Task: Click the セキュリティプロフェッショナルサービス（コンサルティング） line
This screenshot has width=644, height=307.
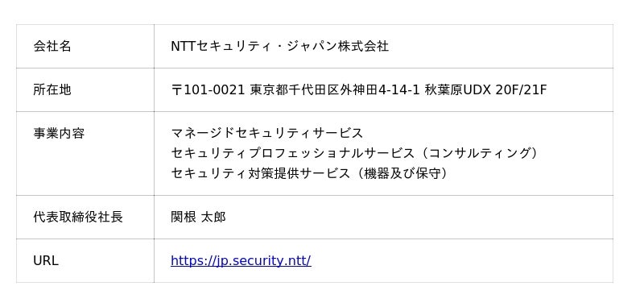Action: coord(354,153)
